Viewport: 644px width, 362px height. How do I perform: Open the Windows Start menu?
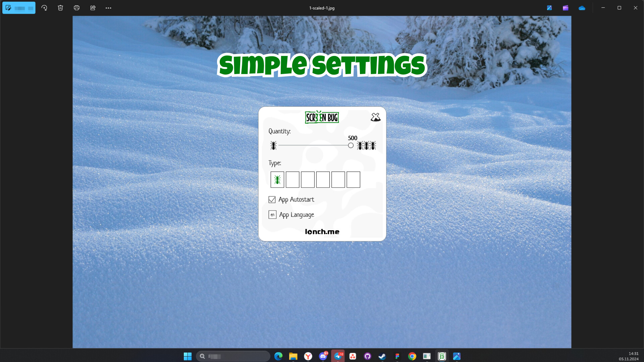pos(187,356)
